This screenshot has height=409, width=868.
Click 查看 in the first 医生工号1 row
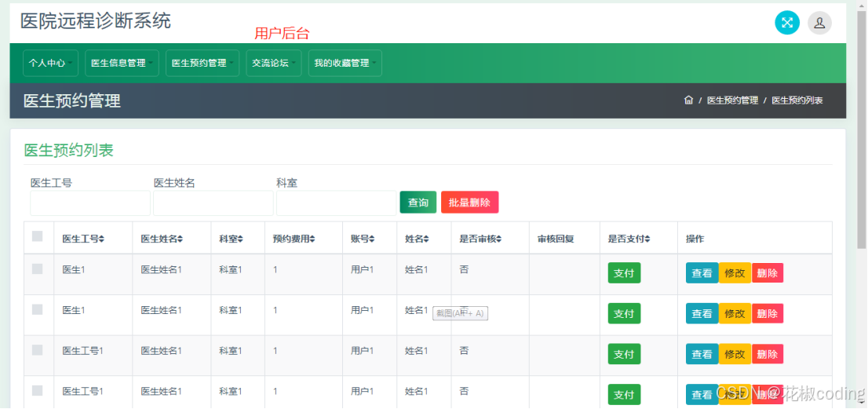click(702, 354)
